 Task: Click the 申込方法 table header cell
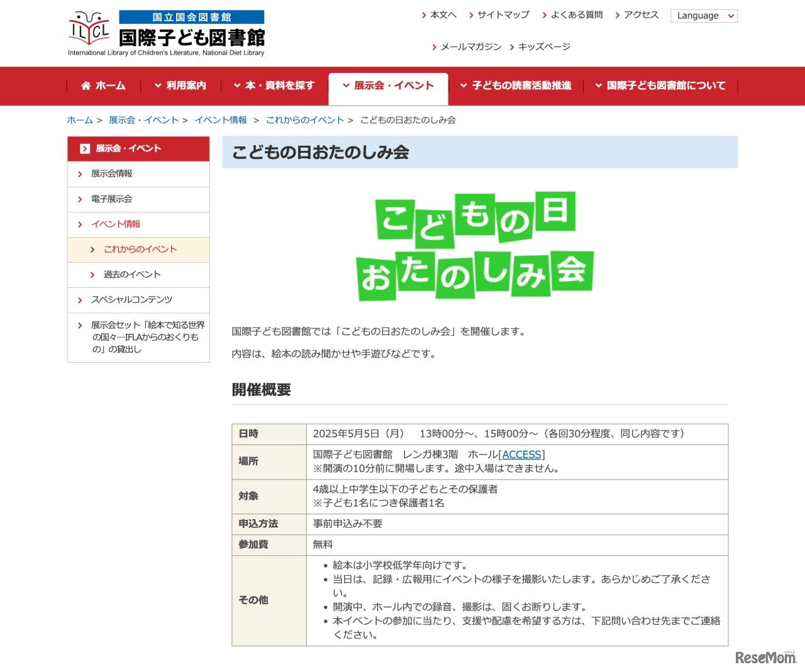[x=269, y=524]
